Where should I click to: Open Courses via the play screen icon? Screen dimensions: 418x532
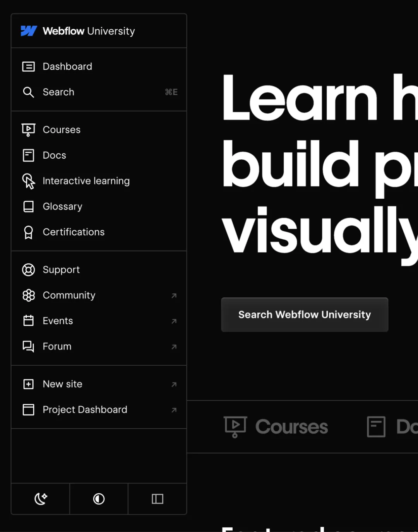(28, 130)
